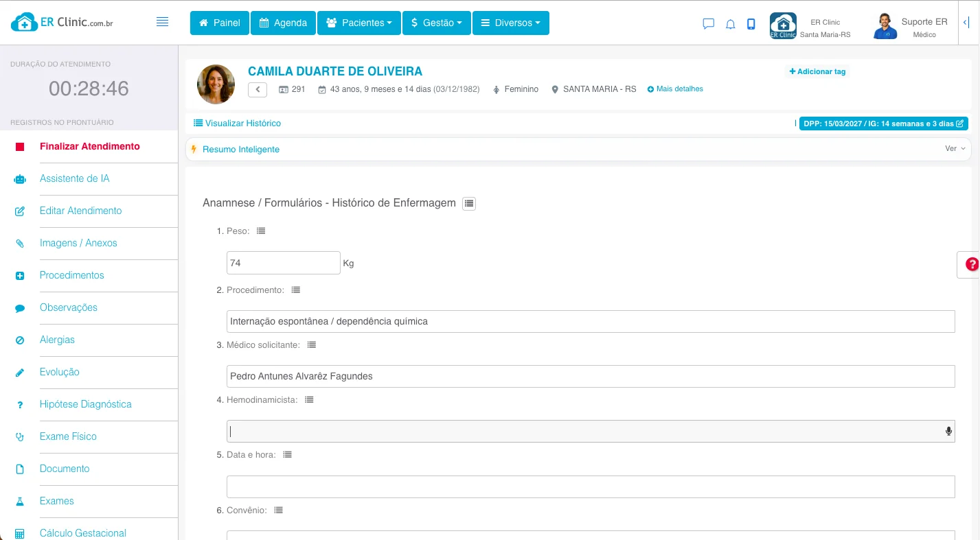Click the Médico solicitante text field
This screenshot has height=540, width=980.
pyautogui.click(x=591, y=376)
